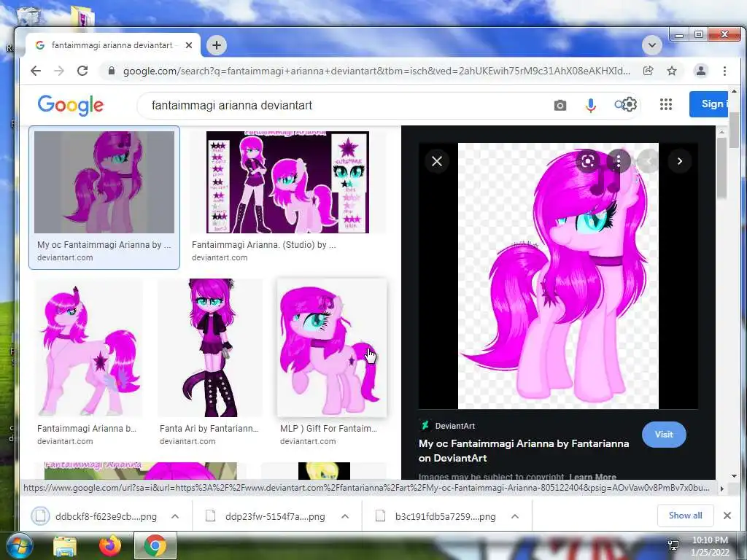Open the 'MLP ) Gift For Fantaim...' thumbnail

(332, 348)
